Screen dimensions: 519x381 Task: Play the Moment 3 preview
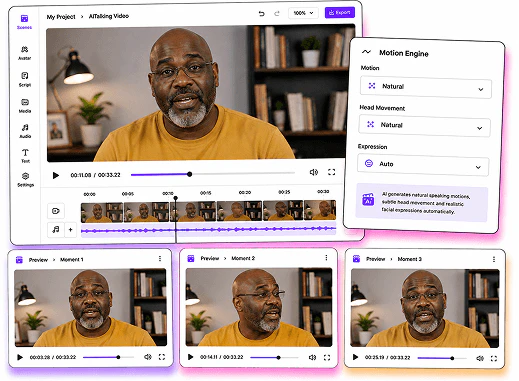355,357
